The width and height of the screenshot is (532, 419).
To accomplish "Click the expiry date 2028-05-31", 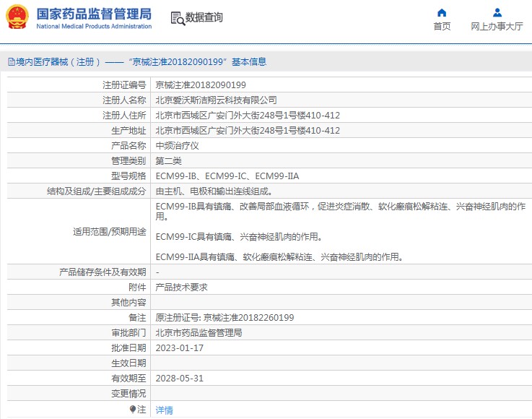I will coord(180,378).
